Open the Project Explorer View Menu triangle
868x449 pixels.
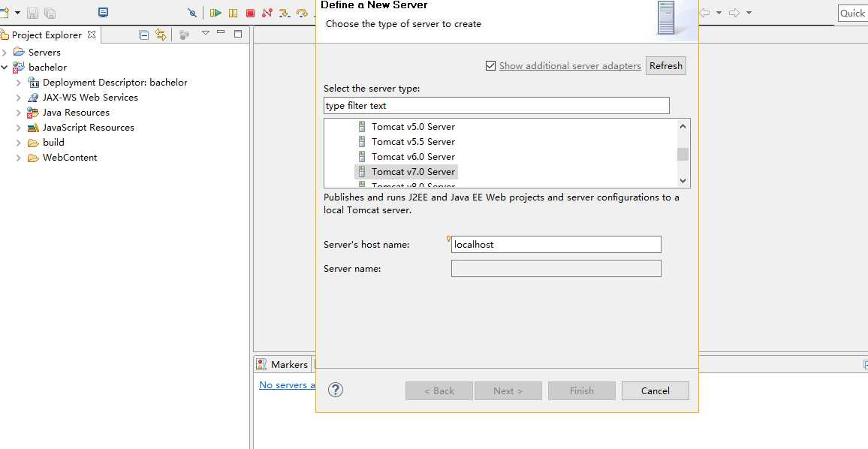(206, 33)
